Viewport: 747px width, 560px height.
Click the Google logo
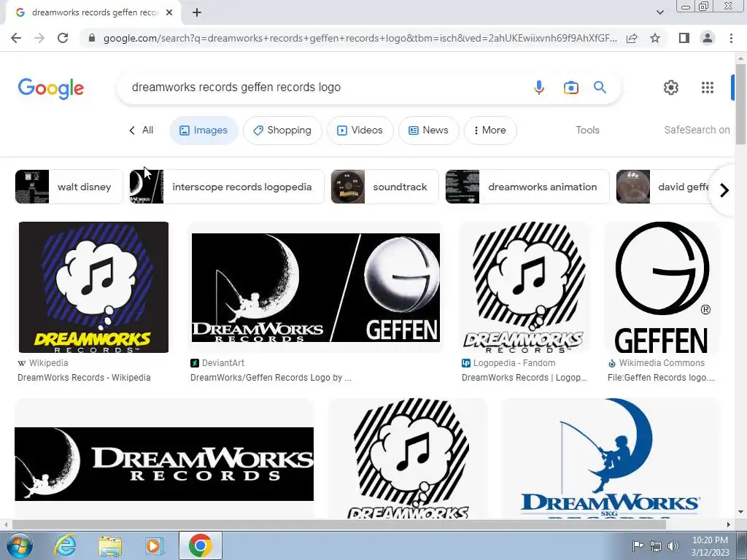point(51,88)
